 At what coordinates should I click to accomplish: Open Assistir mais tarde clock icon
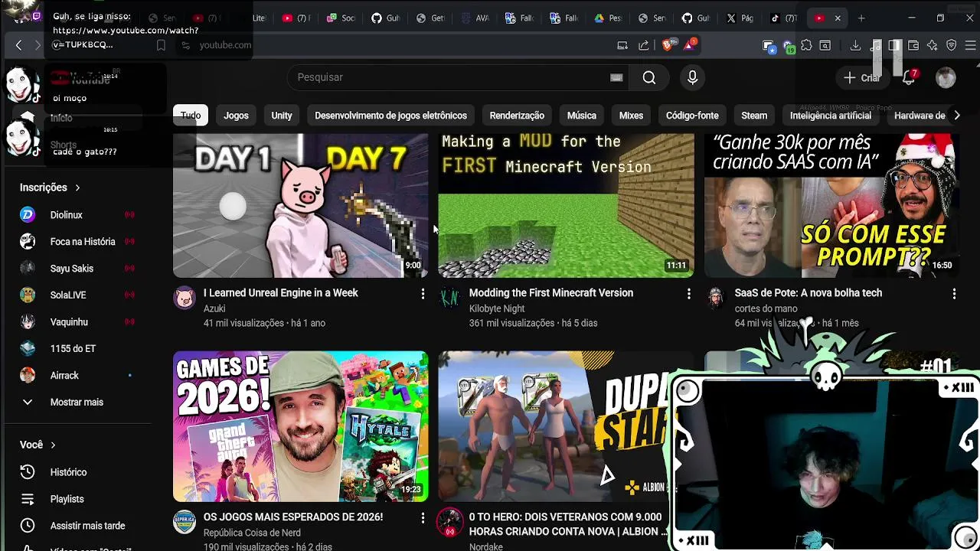coord(28,526)
